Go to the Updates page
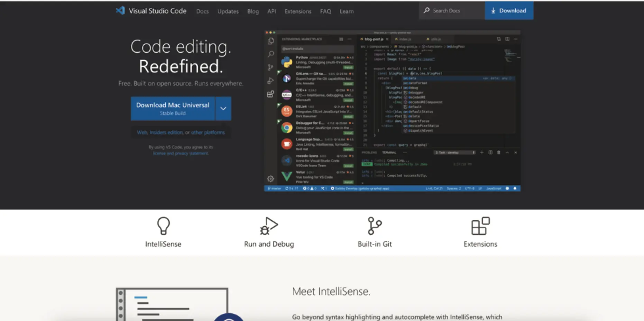 [228, 11]
